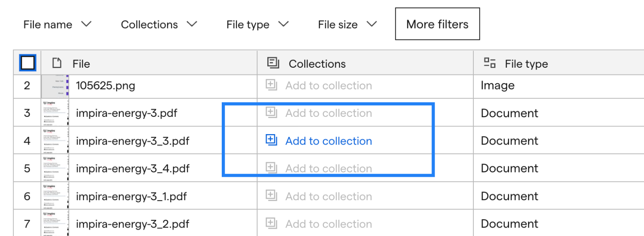Click the document icon in File column header
Screen dimensions: 644x236
[57, 63]
